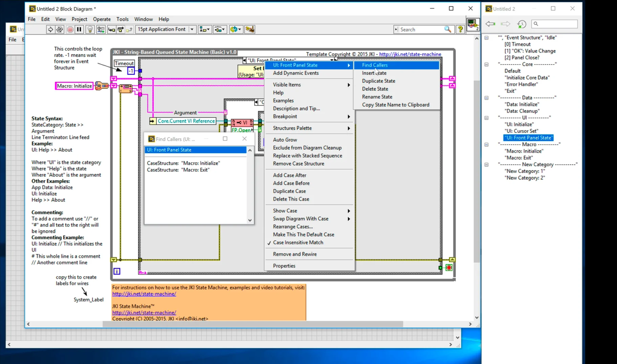Click the Abort Execution stop icon
Screen dimensions: 617x364
pos(70,29)
